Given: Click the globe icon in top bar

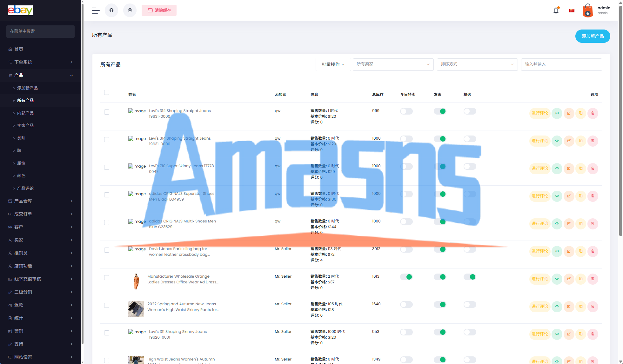Looking at the screenshot, I should click(111, 10).
